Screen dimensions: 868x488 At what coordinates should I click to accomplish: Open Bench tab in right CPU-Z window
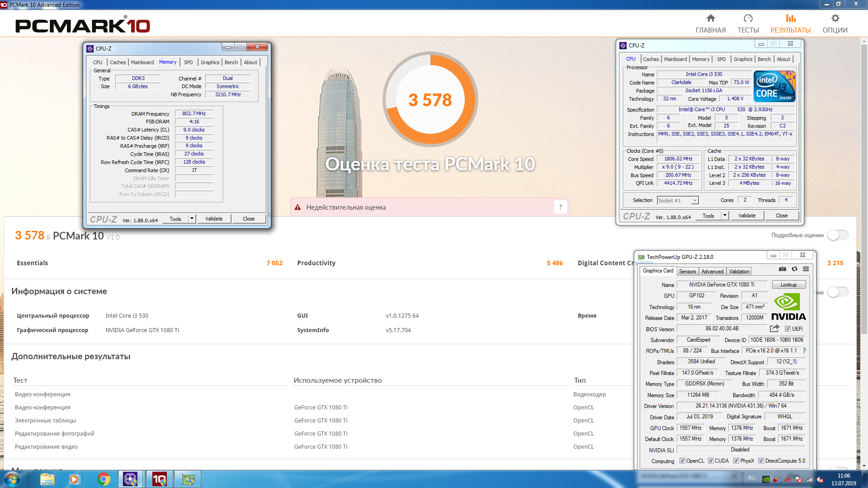point(764,59)
